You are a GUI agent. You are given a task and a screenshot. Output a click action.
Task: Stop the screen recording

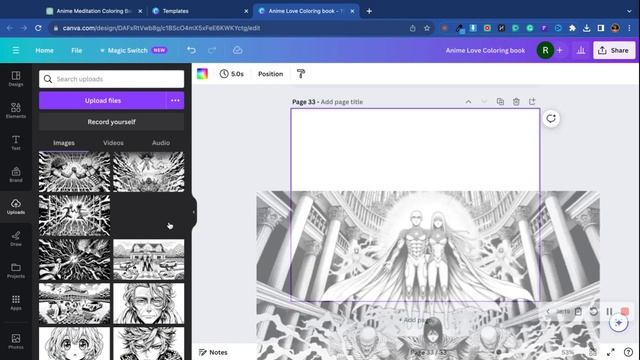(624, 311)
